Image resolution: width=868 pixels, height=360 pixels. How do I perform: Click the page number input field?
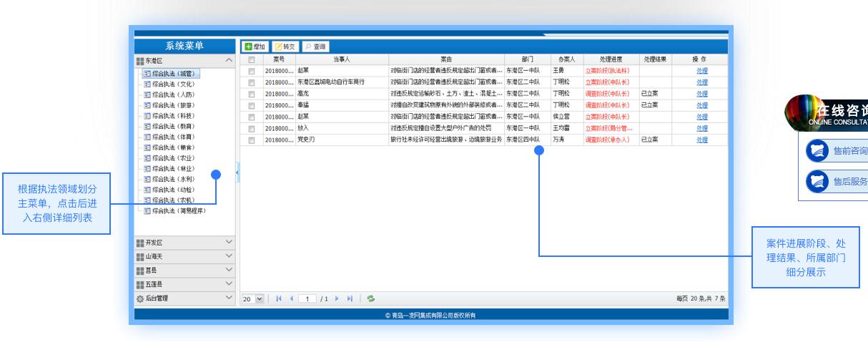tap(308, 298)
